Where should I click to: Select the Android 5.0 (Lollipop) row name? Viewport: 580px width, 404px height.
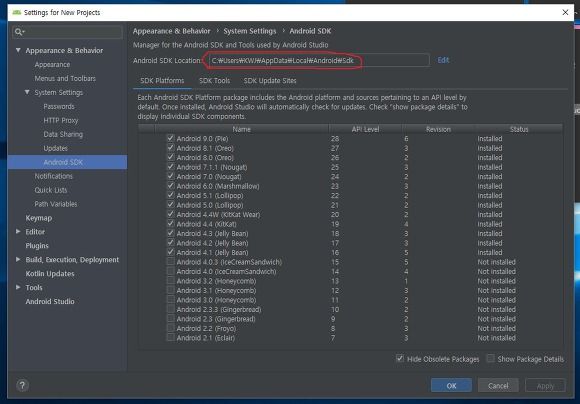pyautogui.click(x=210, y=205)
